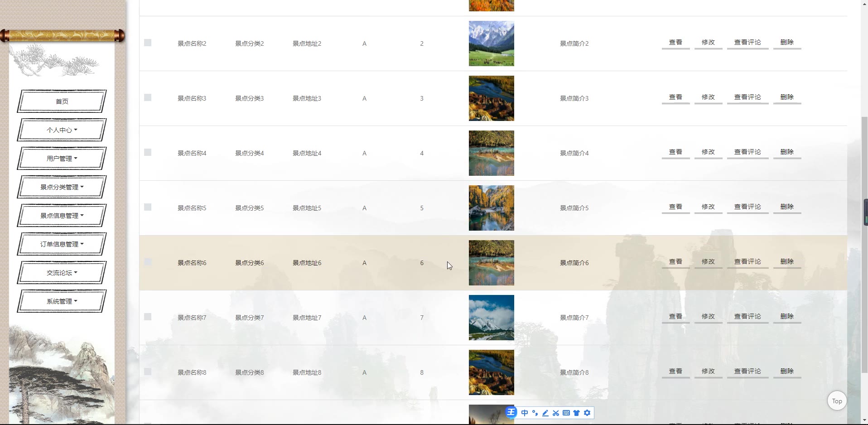Click 删除 in the 景点名称3 row
The image size is (868, 425).
(787, 97)
